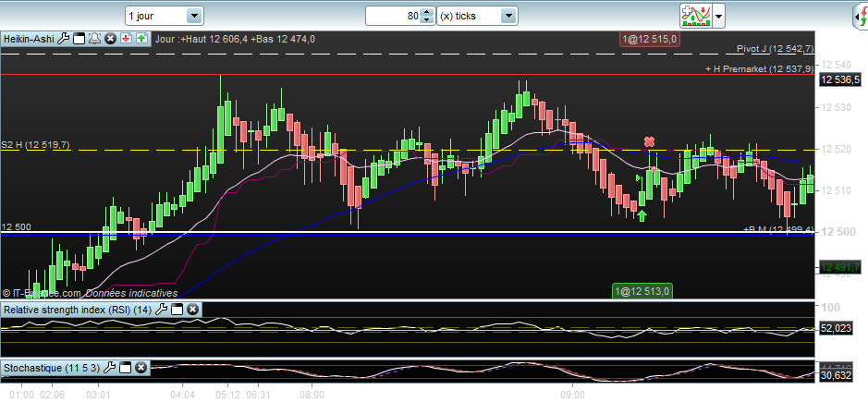Viewport: 868px width, 402px height.
Task: Click the Heikin-Ashi alert bell icon
Action: coord(94,39)
